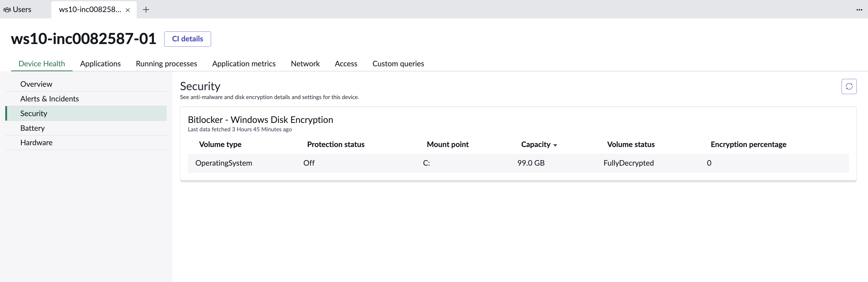
Task: Open Hardware sidebar item
Action: 86,143
